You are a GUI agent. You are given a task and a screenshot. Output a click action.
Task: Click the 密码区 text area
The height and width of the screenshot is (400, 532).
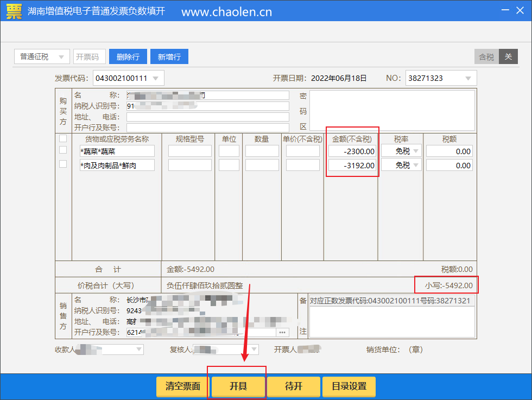click(x=392, y=110)
